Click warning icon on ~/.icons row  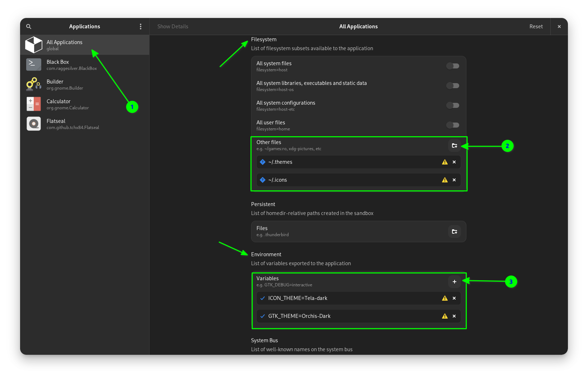445,180
